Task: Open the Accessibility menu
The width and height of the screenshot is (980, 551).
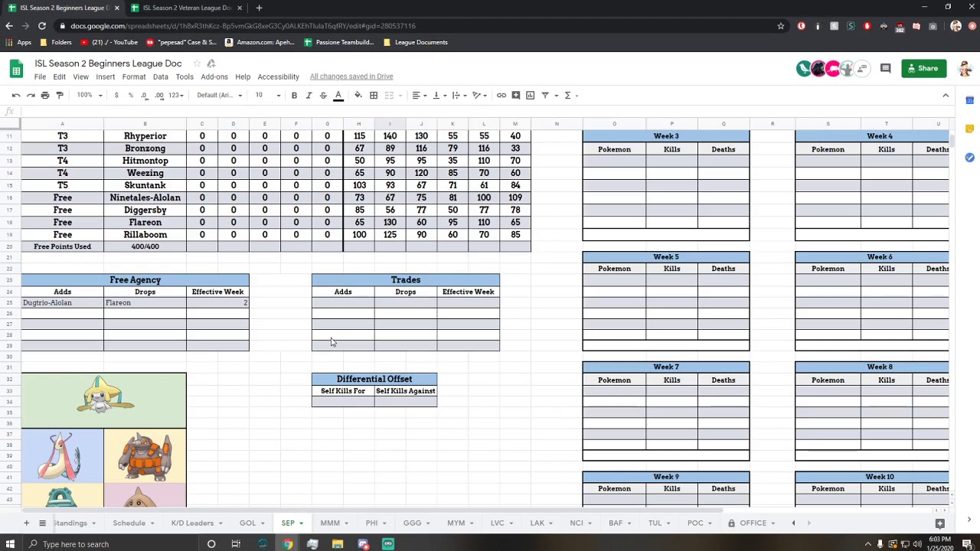Action: (x=278, y=77)
